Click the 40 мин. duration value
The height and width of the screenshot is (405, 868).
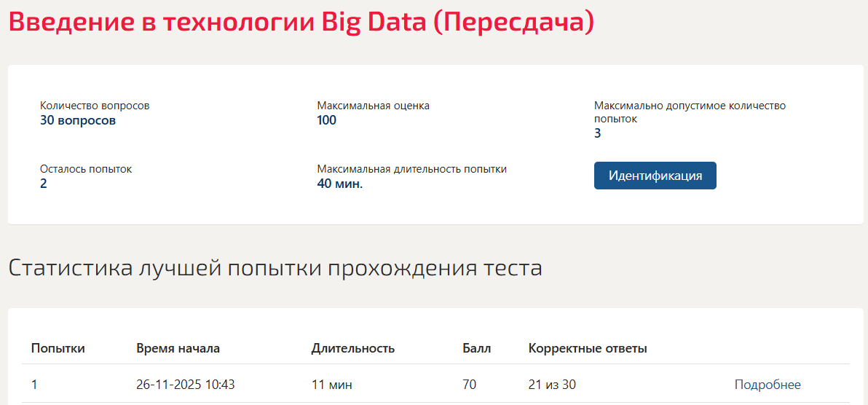[340, 184]
